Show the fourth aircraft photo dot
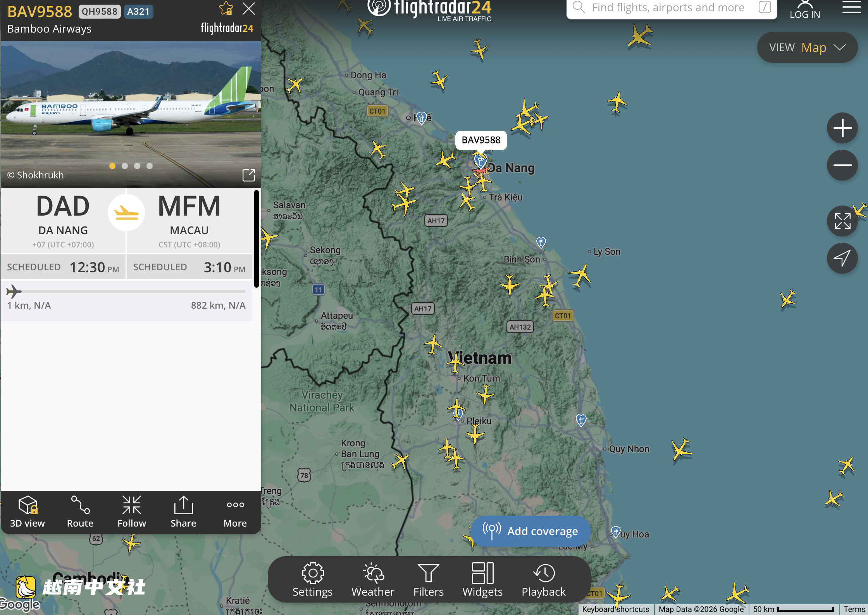 coord(150,166)
